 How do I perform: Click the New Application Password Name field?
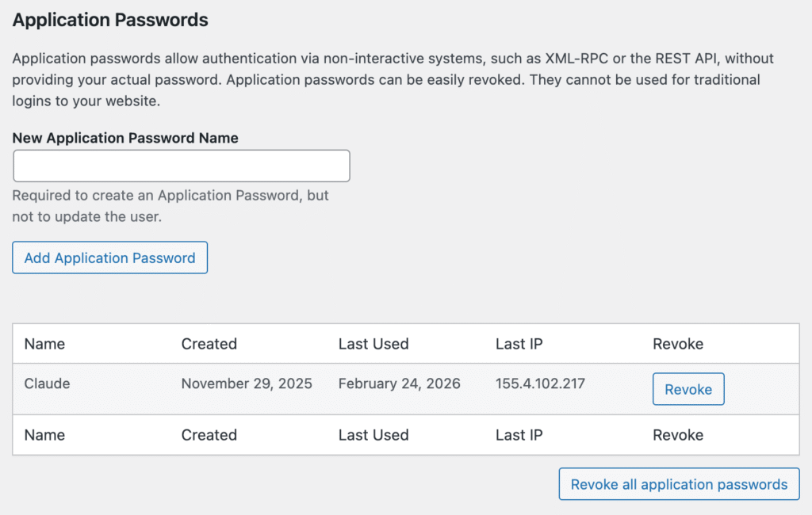(181, 166)
